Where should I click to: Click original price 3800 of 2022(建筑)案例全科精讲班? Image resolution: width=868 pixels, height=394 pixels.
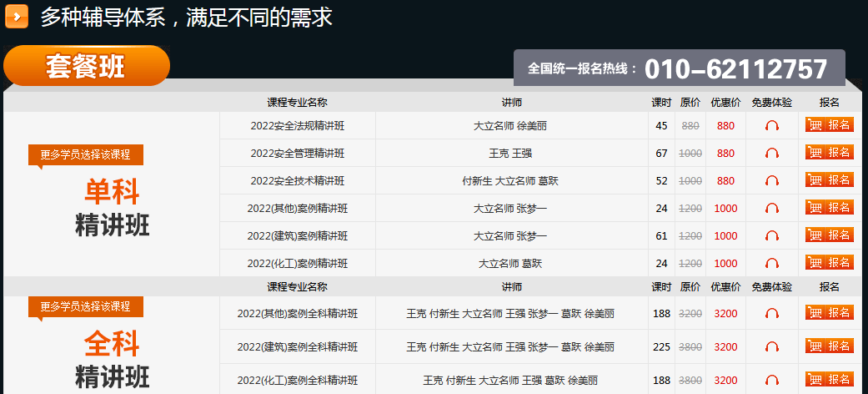(690, 347)
